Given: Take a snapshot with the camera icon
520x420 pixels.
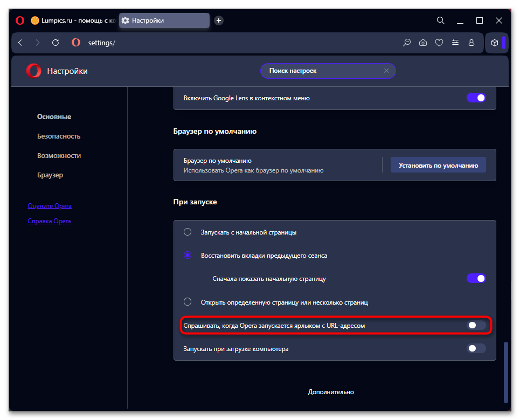Looking at the screenshot, I should 423,43.
